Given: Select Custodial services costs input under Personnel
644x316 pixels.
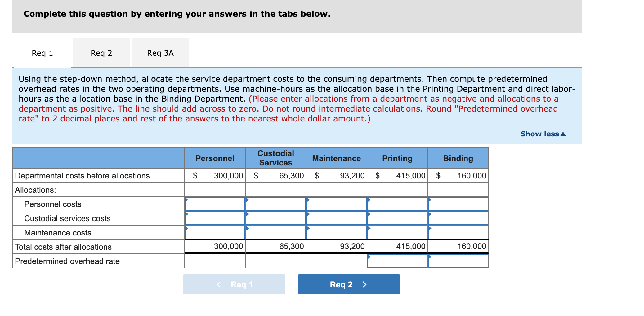Looking at the screenshot, I should [x=215, y=218].
